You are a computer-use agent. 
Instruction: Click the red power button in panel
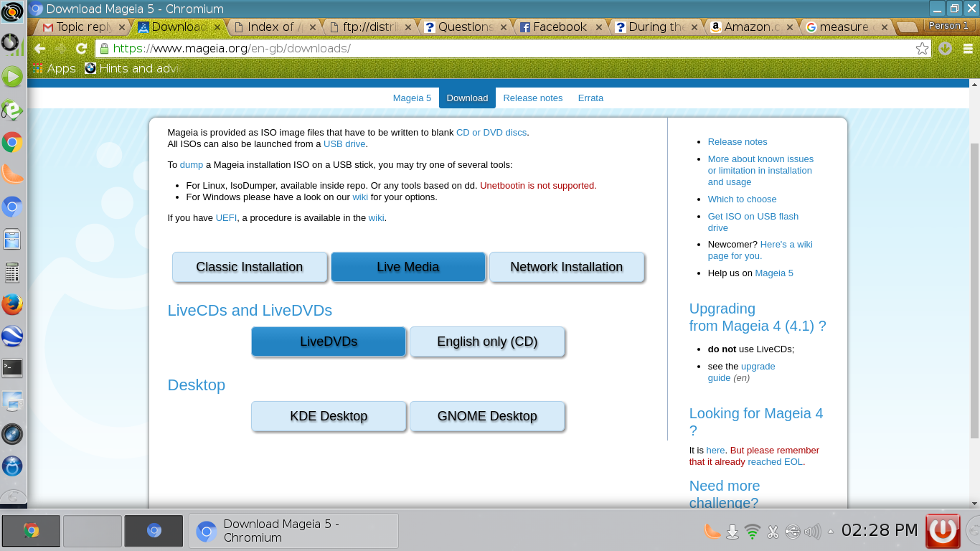pos(942,531)
